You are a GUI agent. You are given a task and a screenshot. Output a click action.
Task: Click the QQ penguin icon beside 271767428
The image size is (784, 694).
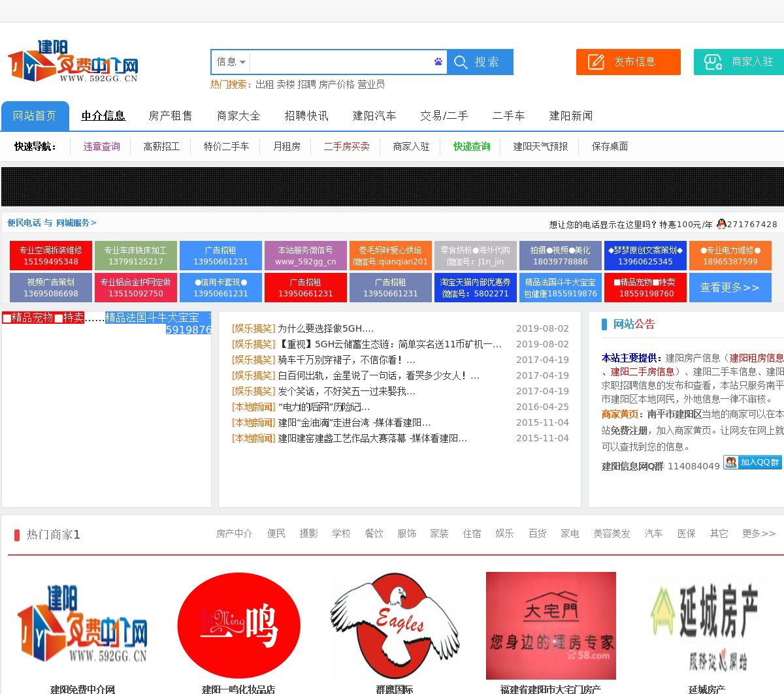[x=721, y=224]
